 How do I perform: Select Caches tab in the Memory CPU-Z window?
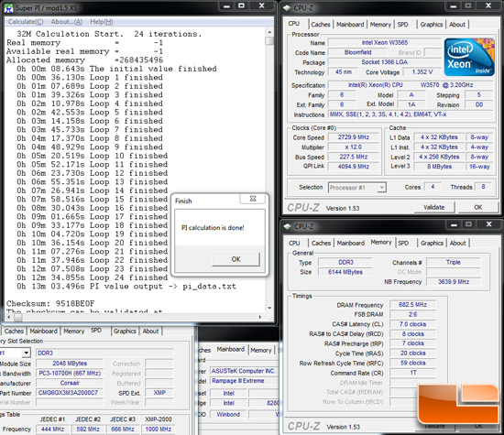(321, 244)
